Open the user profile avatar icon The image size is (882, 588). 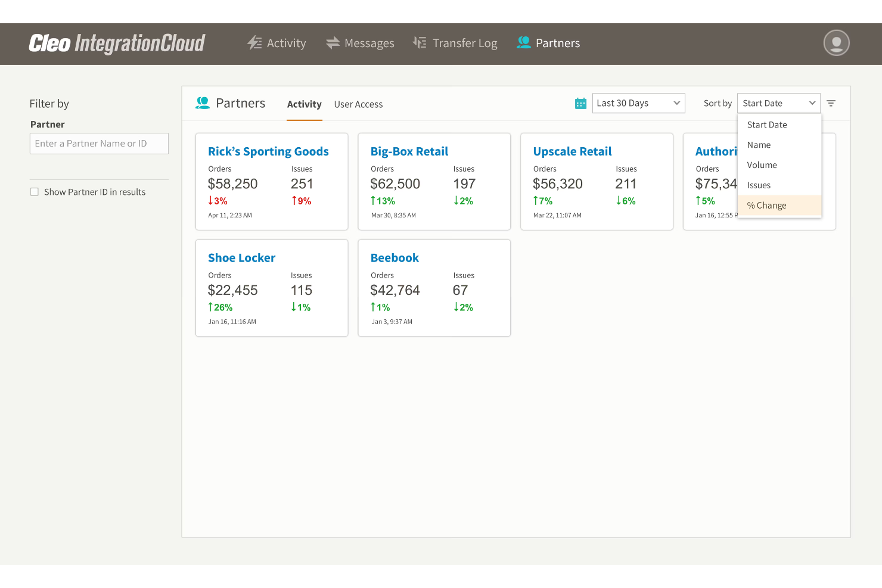[836, 43]
